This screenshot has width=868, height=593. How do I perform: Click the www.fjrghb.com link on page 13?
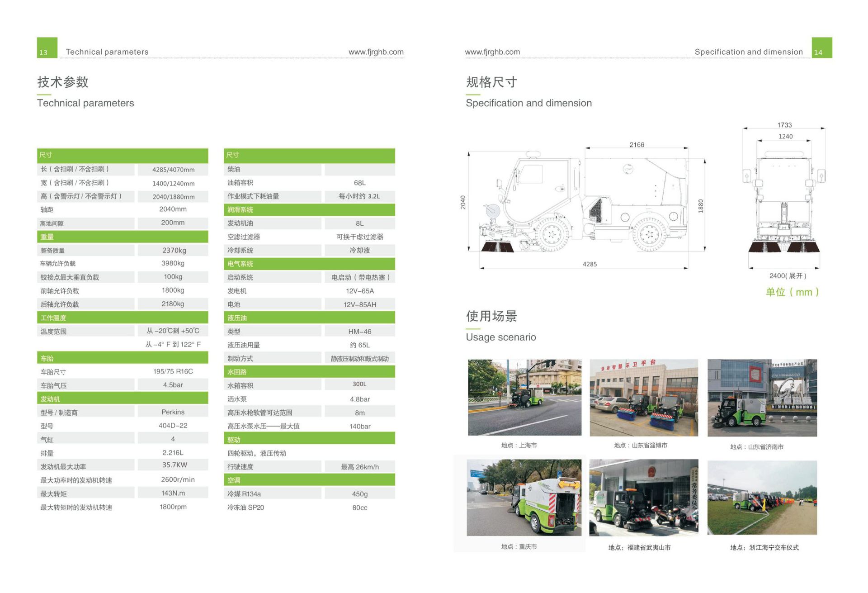click(376, 52)
